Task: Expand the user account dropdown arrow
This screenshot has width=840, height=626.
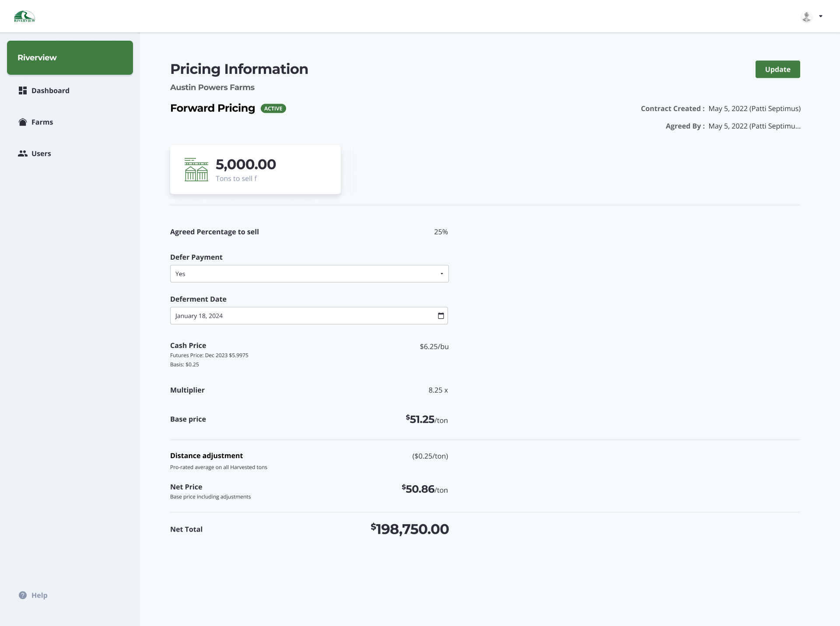Action: pos(821,16)
